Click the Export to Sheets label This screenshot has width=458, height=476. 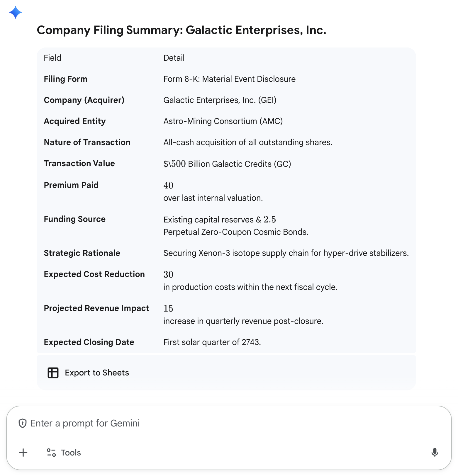97,373
